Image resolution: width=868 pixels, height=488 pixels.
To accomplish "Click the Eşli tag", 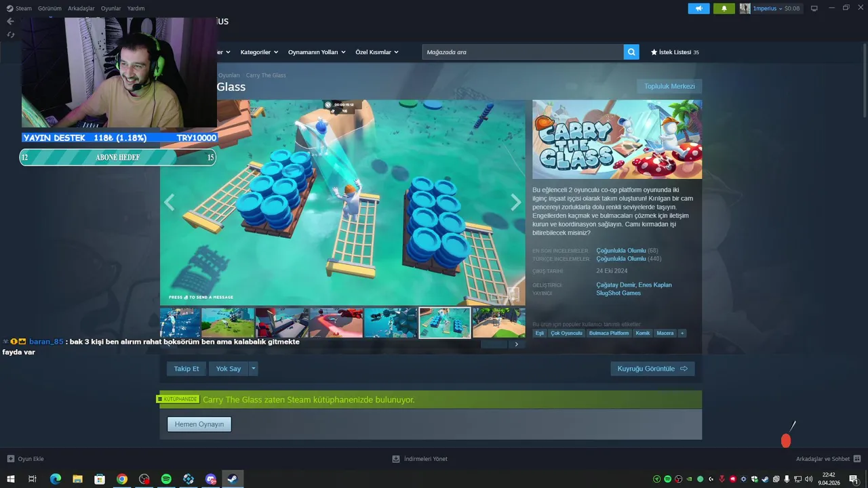I will point(540,333).
